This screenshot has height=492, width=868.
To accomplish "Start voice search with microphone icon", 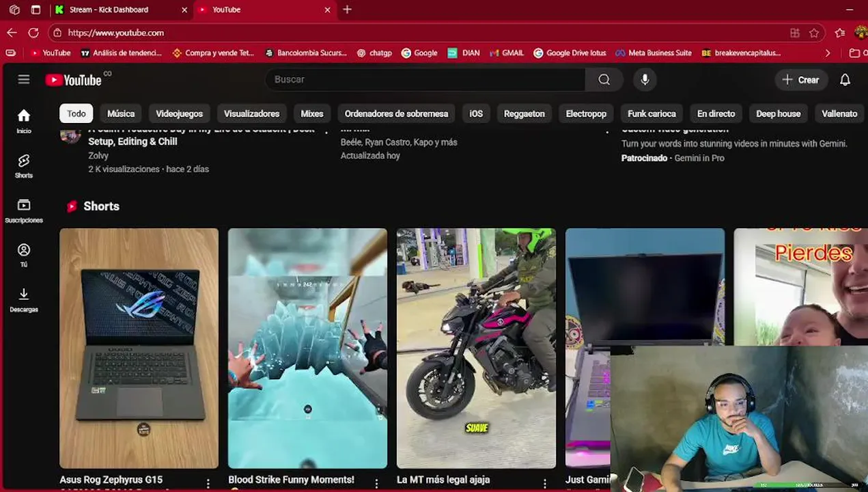I will click(x=645, y=79).
